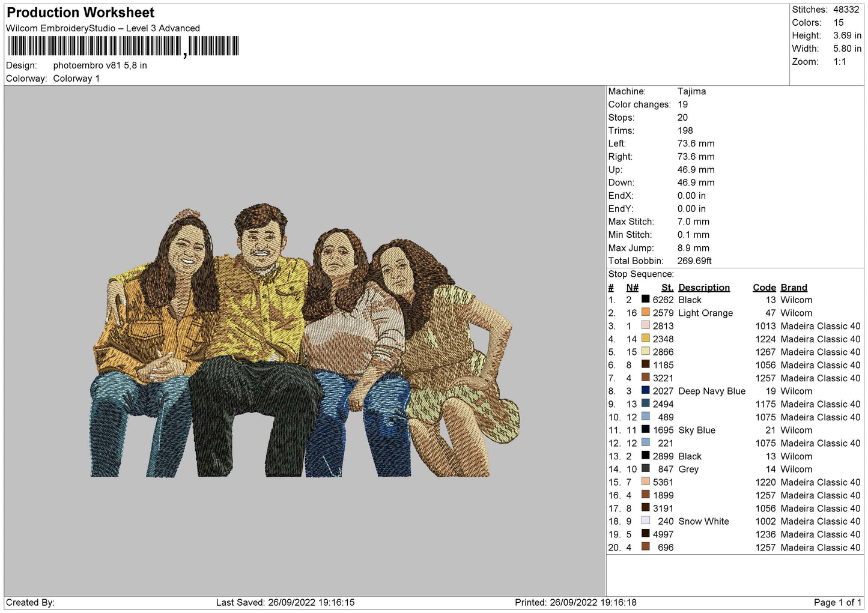Click the Black color swatch for 6262 stitches
Viewport: 868px width, 613px height.
tap(645, 300)
